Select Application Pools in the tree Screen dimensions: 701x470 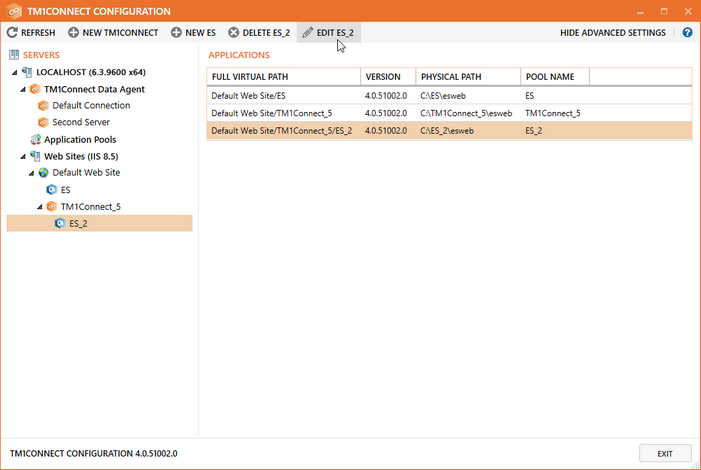(80, 140)
